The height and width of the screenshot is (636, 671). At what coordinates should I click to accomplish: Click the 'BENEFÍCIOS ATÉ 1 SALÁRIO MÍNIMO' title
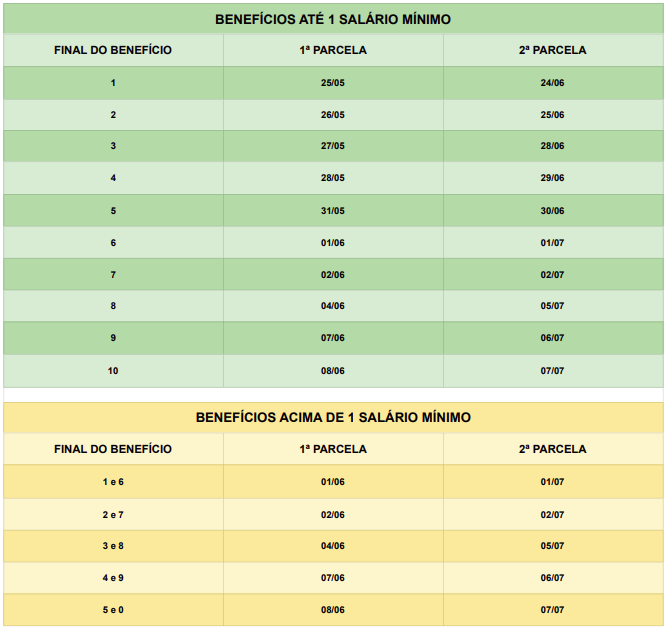click(x=333, y=19)
